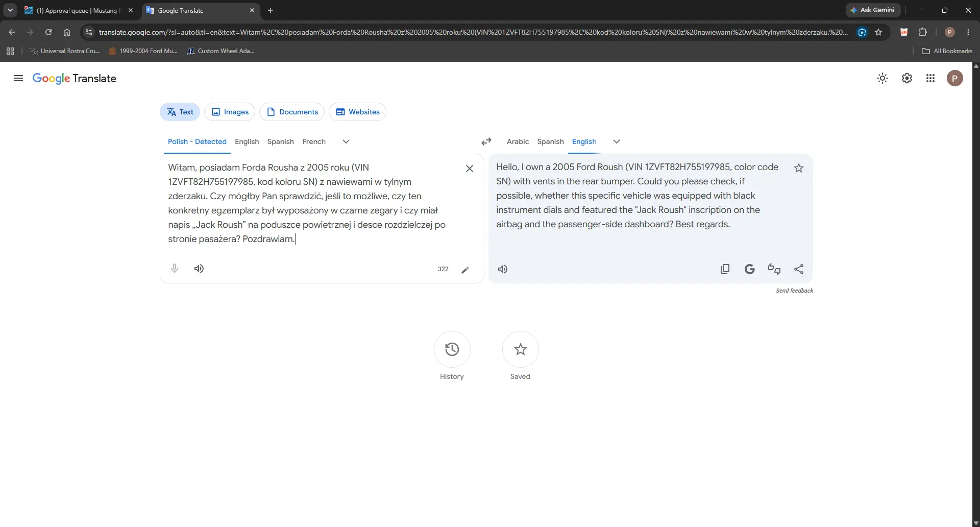Reload the current page
The width and height of the screenshot is (980, 527).
(x=48, y=32)
